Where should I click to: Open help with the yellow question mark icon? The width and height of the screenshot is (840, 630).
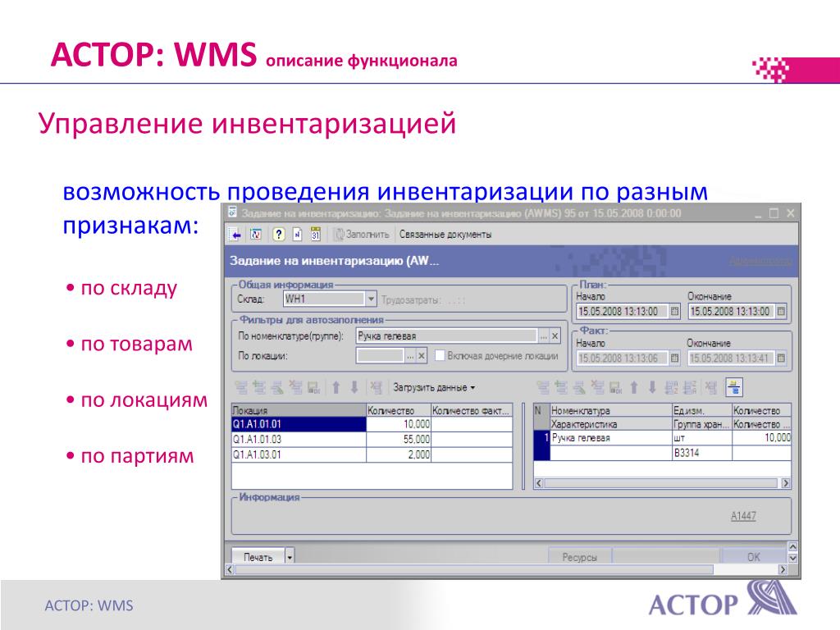tap(278, 235)
